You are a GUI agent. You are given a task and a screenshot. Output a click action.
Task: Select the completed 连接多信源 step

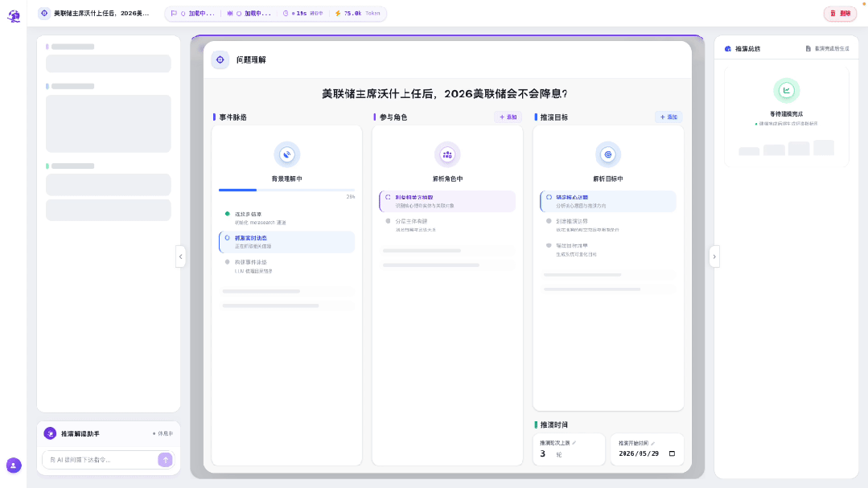(x=286, y=218)
